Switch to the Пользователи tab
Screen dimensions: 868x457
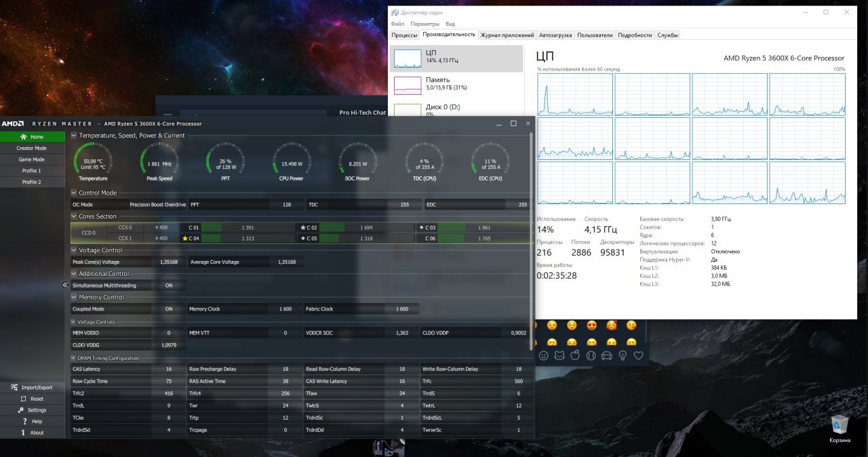pos(595,35)
